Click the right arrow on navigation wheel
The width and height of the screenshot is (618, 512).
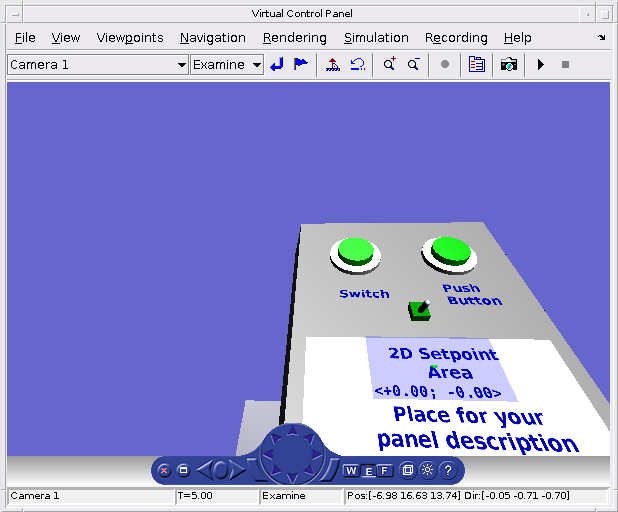click(316, 454)
